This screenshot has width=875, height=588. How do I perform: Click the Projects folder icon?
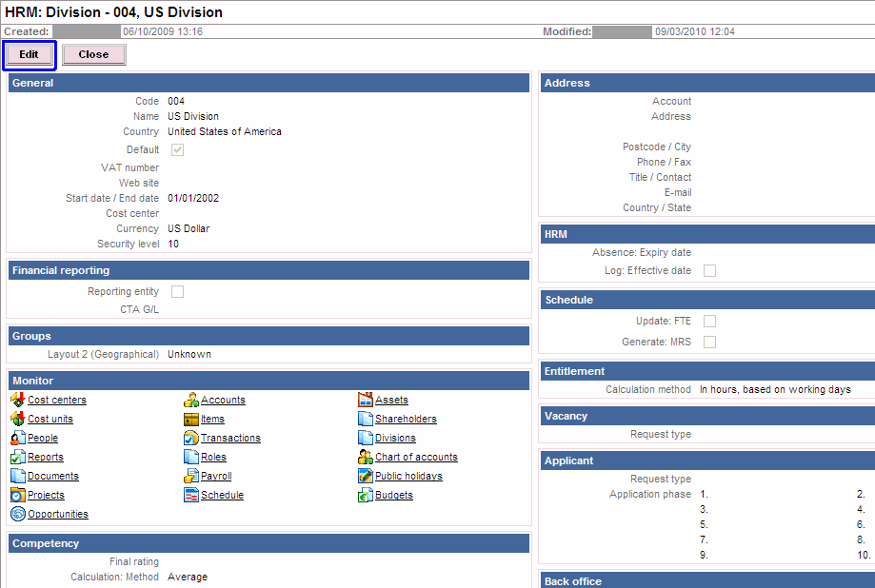point(17,495)
